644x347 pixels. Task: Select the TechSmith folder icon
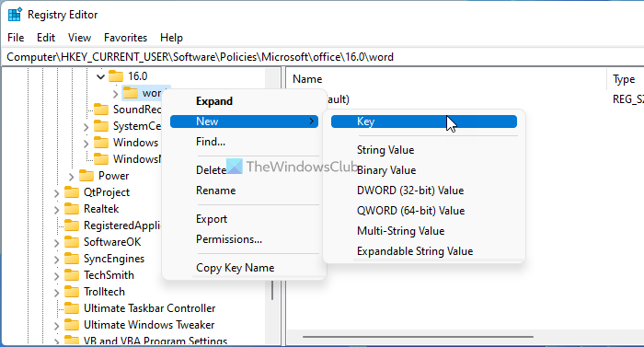coord(72,275)
